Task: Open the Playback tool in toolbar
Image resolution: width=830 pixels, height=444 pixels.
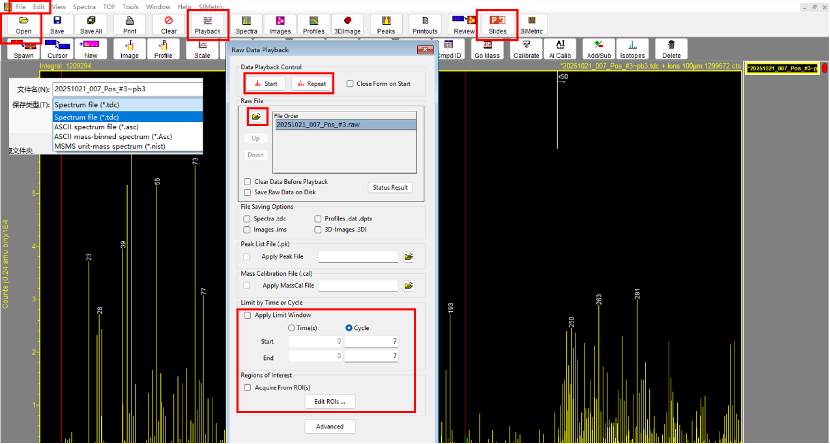Action: pos(206,24)
